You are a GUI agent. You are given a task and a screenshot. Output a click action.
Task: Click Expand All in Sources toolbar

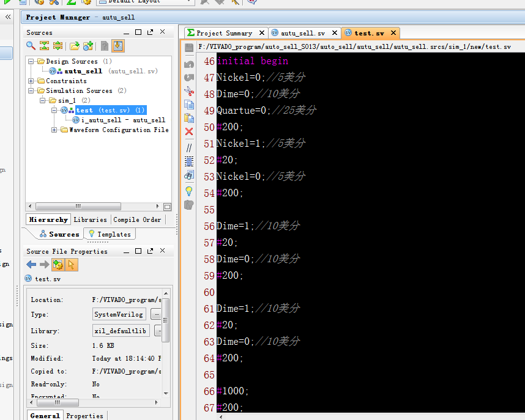coord(58,46)
